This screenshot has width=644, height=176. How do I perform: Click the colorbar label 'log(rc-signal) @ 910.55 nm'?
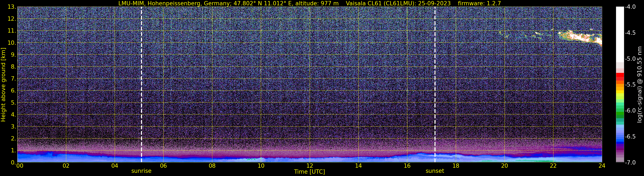[640, 85]
